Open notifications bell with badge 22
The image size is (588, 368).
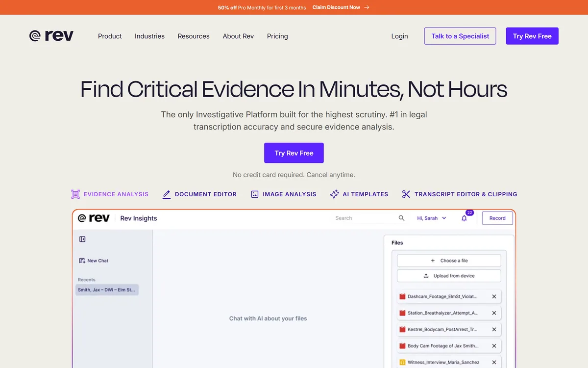point(464,218)
